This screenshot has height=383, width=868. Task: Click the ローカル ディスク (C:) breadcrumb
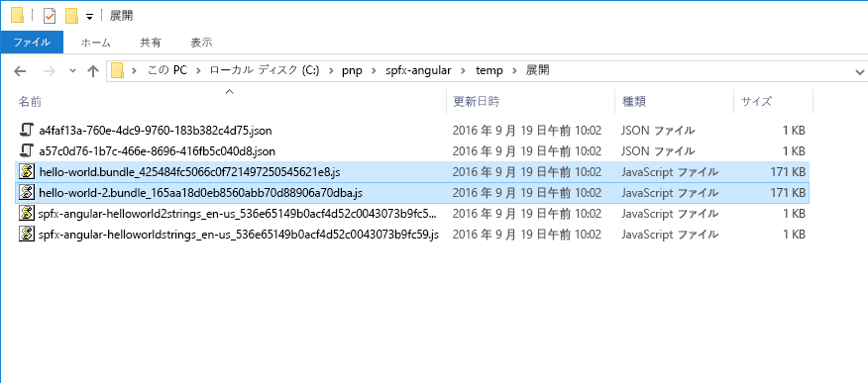tap(264, 70)
